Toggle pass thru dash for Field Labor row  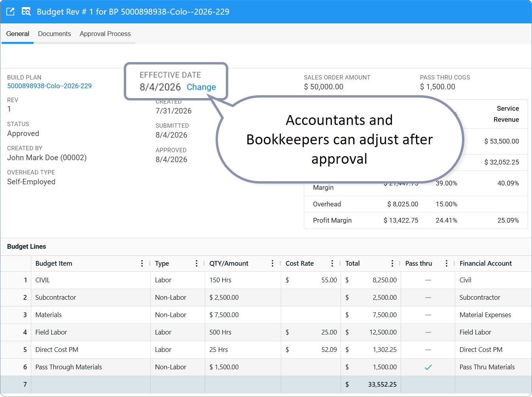[x=428, y=332]
